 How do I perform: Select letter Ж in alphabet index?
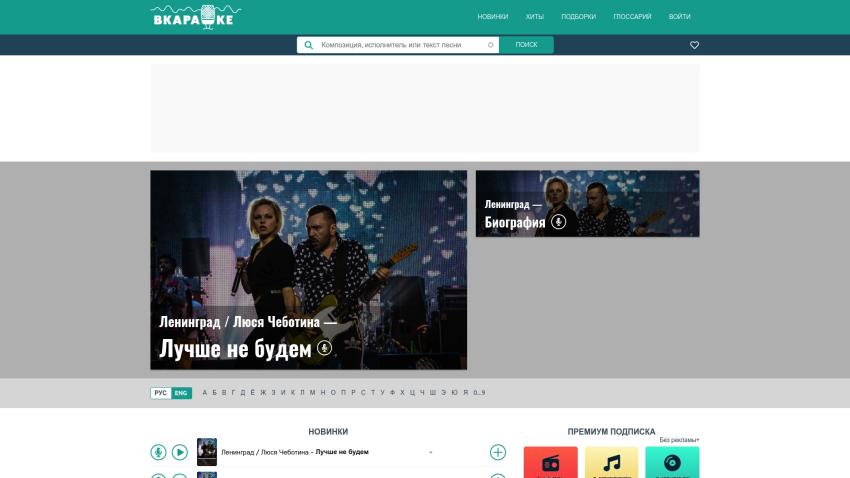click(263, 393)
